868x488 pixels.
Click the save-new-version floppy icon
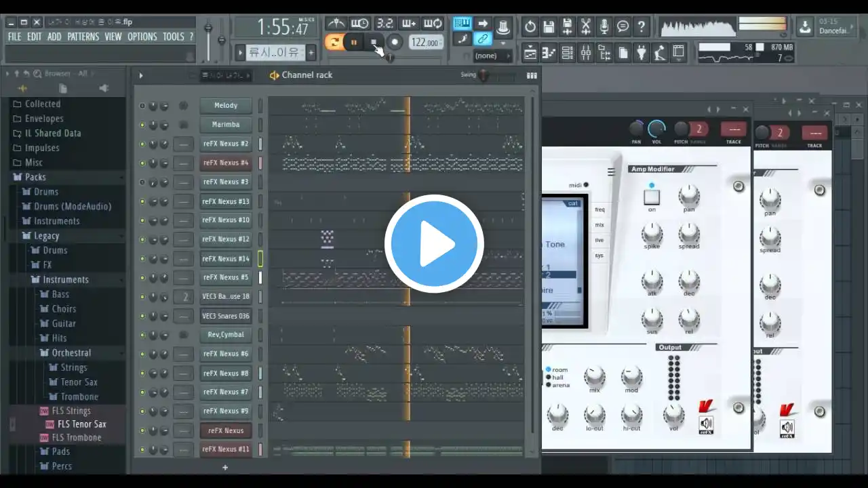point(567,27)
